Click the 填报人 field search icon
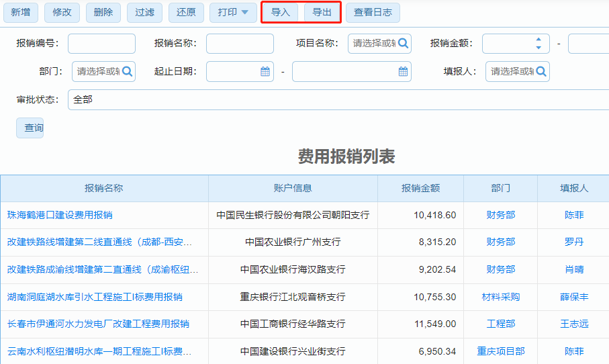 541,71
